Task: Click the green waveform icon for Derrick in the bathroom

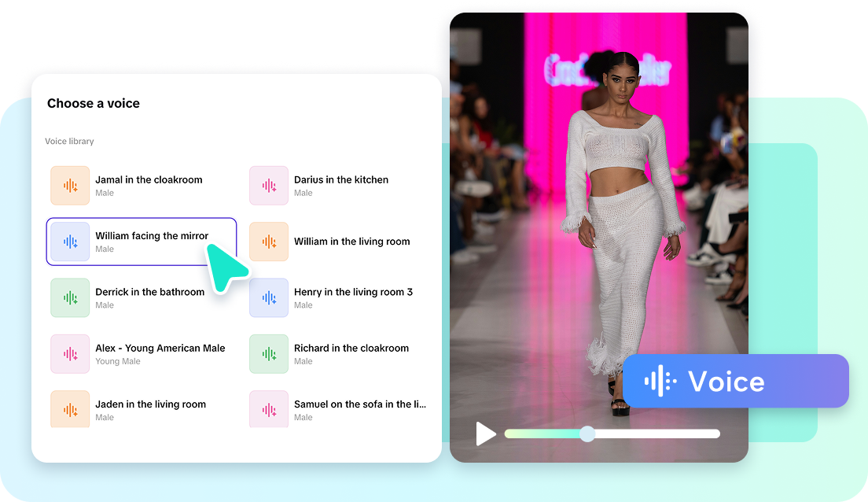Action: 70,297
